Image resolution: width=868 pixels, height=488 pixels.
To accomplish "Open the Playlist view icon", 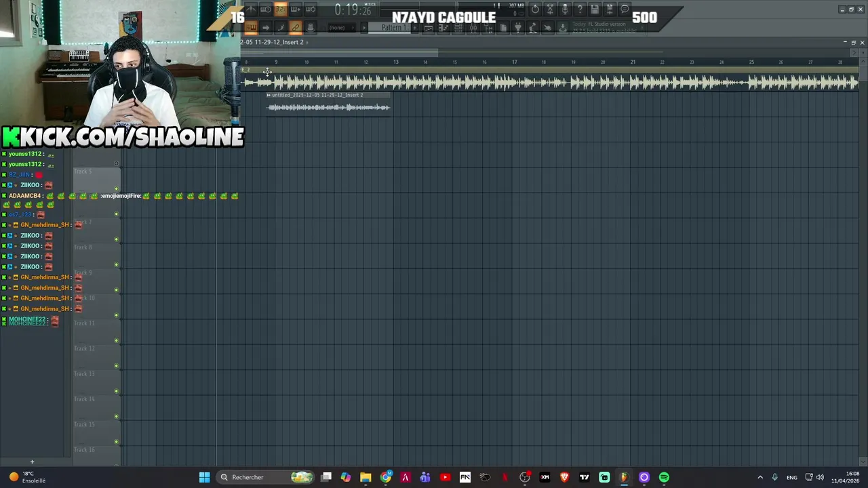I will pos(429,28).
